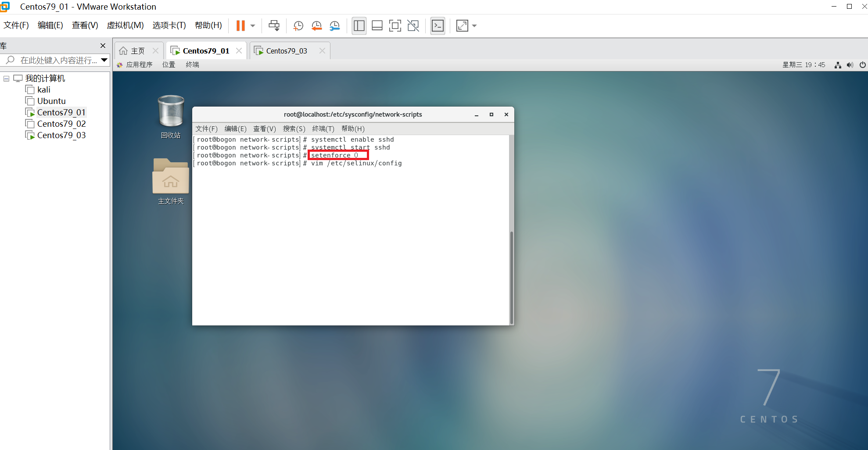Image resolution: width=868 pixels, height=450 pixels.
Task: Select the 主文件夹 home folder icon
Action: pos(171,182)
